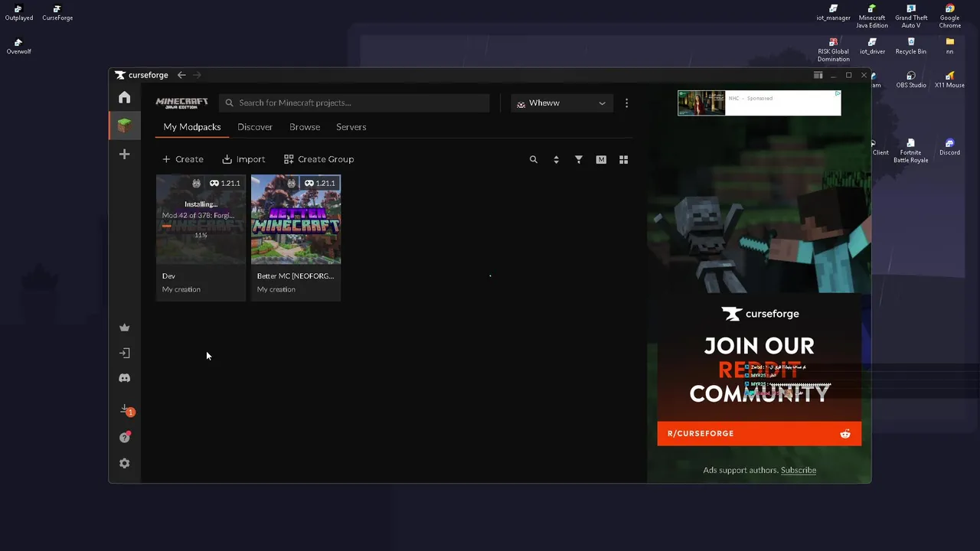Open the Overwolf desktop shortcut

click(x=19, y=47)
